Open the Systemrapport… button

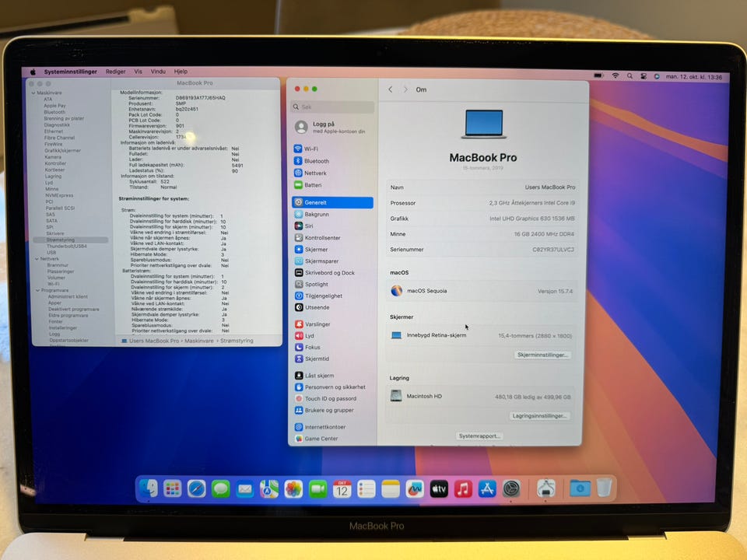tap(479, 436)
